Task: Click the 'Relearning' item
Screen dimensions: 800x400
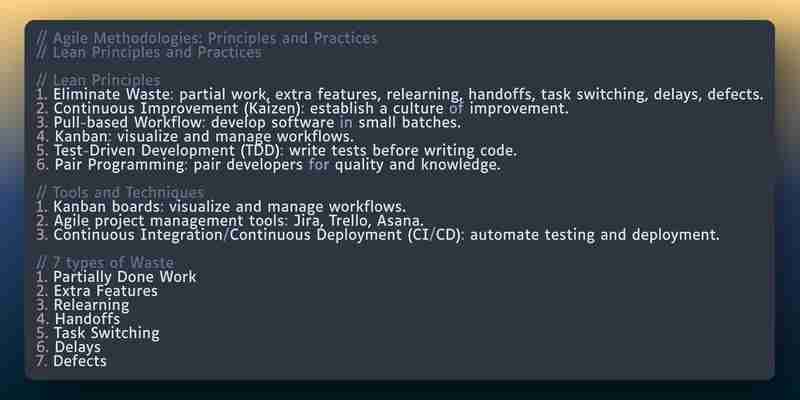Action: tap(83, 305)
